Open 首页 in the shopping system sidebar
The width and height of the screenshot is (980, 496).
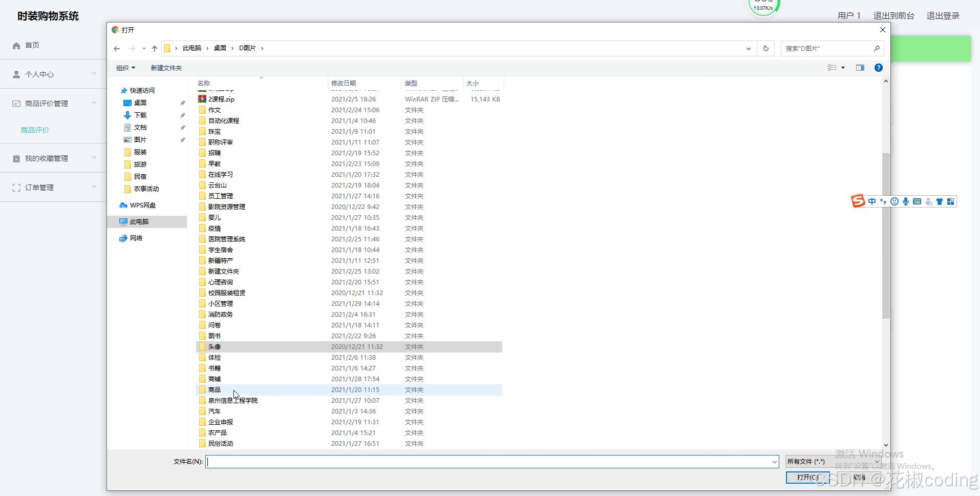point(32,45)
